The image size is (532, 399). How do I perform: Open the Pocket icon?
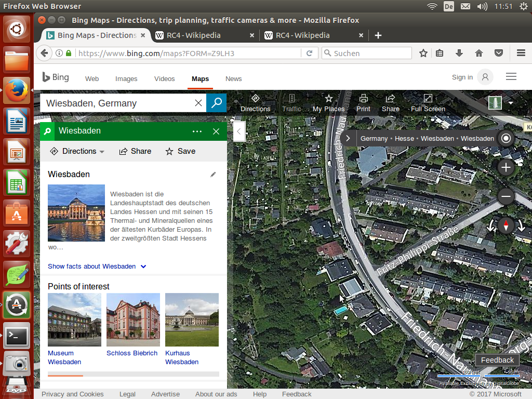[x=498, y=54]
